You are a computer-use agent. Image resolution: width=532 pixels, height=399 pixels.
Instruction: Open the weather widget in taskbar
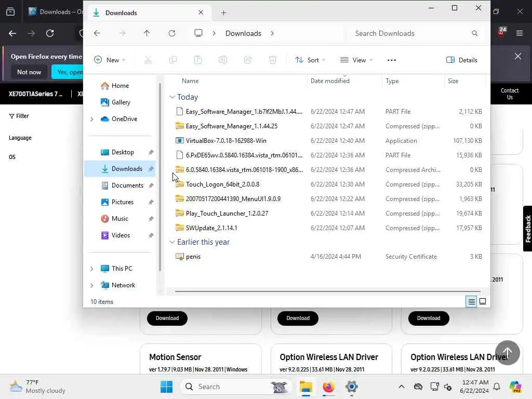(37, 387)
